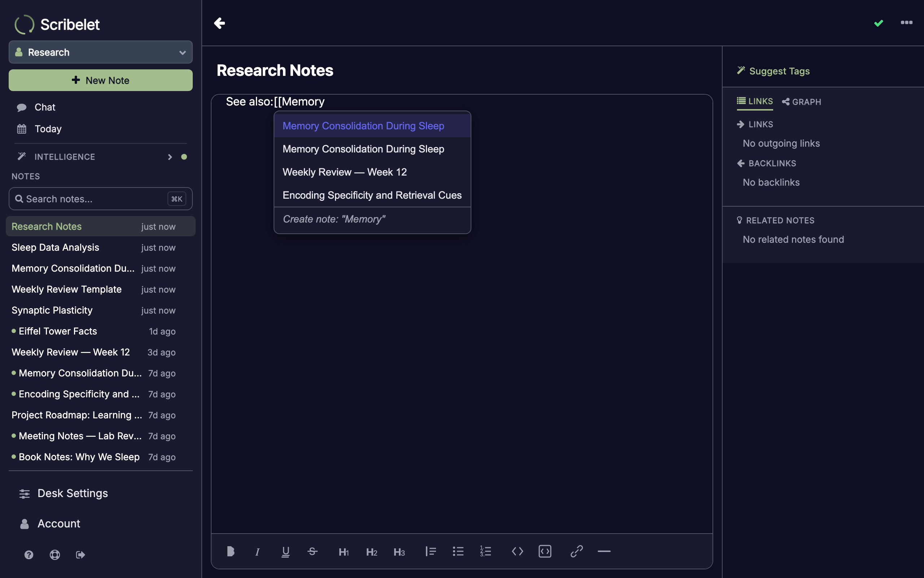Click the support lifebuoy icon
The image size is (924, 578).
[x=55, y=555]
